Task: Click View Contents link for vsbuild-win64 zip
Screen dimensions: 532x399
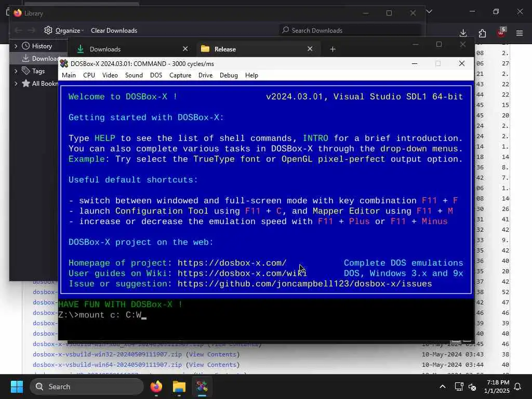Action: click(x=212, y=365)
